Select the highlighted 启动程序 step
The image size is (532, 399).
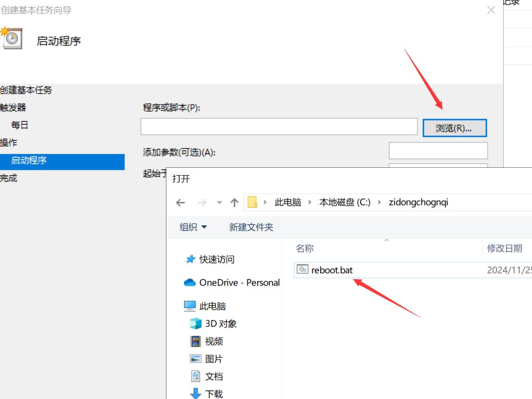(x=62, y=162)
